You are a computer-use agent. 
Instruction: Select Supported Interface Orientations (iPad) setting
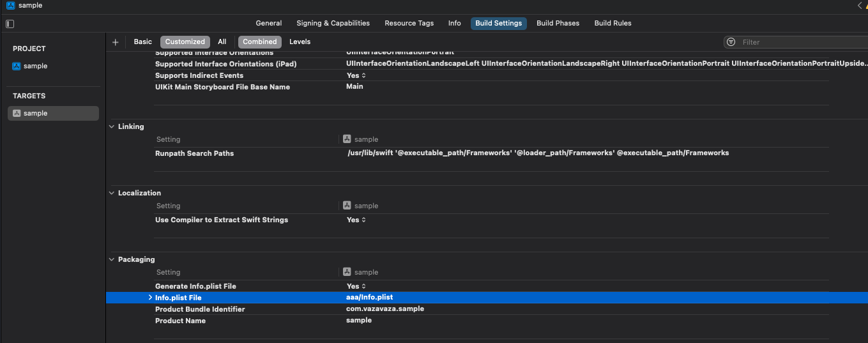pos(226,64)
